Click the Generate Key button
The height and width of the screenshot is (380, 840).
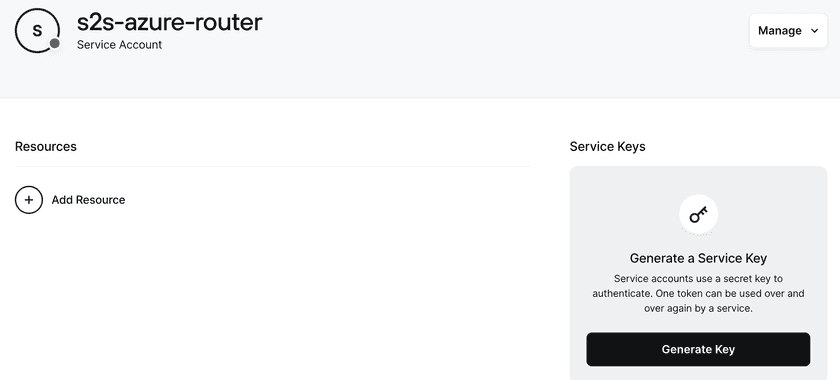click(698, 349)
